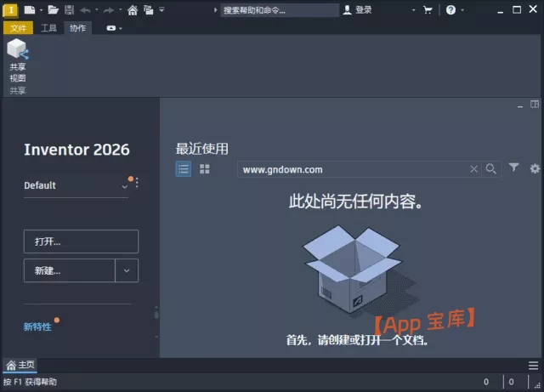Switch to the 工具 ribbon tab
544x392 pixels.
48,28
